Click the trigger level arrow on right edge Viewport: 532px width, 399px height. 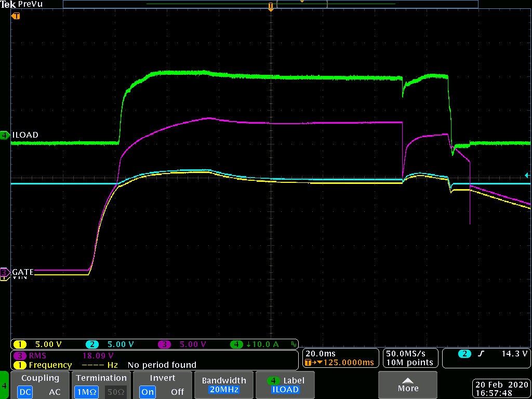527,175
